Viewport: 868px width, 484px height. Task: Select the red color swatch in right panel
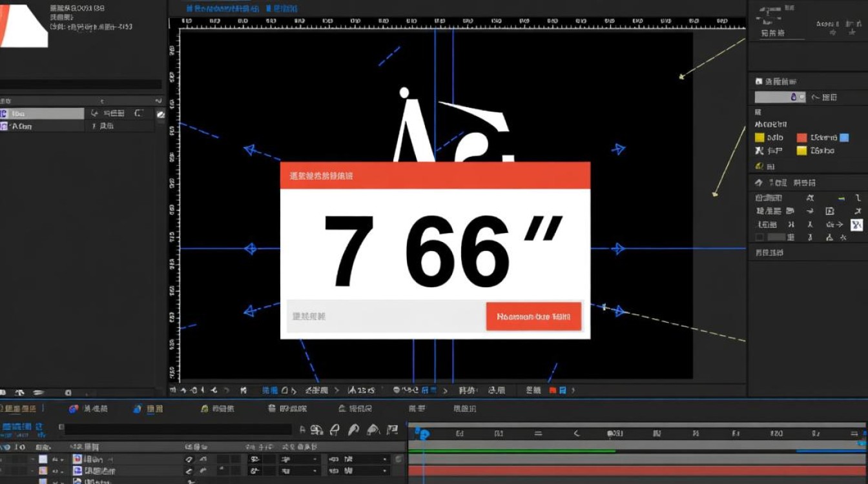click(801, 137)
